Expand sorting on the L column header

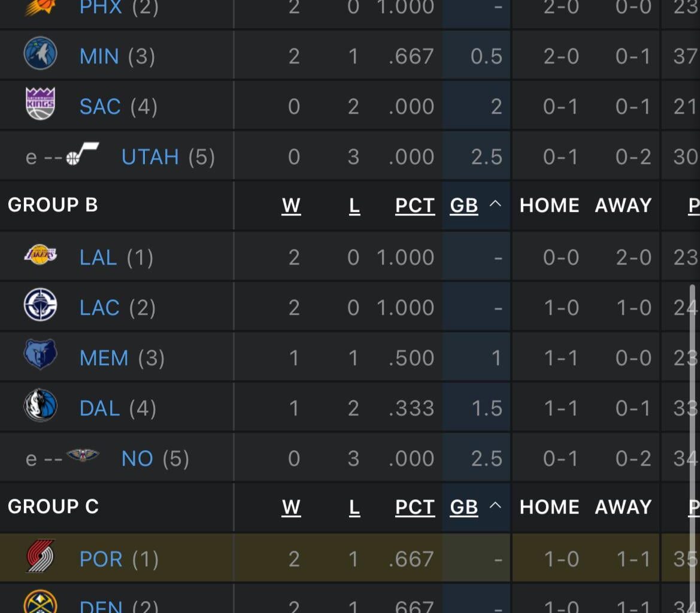(354, 205)
